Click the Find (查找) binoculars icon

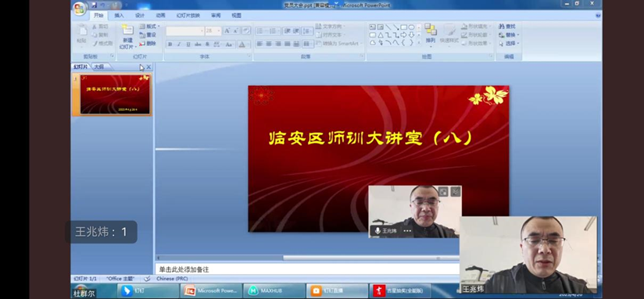(x=502, y=27)
